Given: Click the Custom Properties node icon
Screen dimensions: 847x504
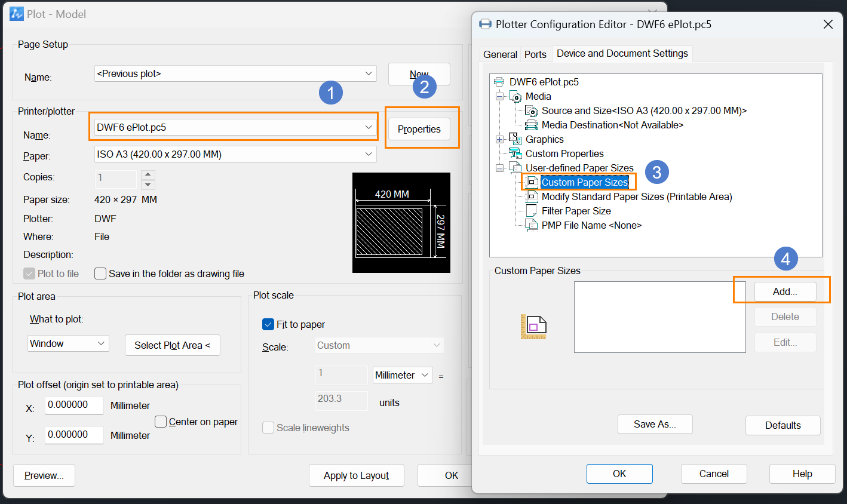Looking at the screenshot, I should 515,153.
